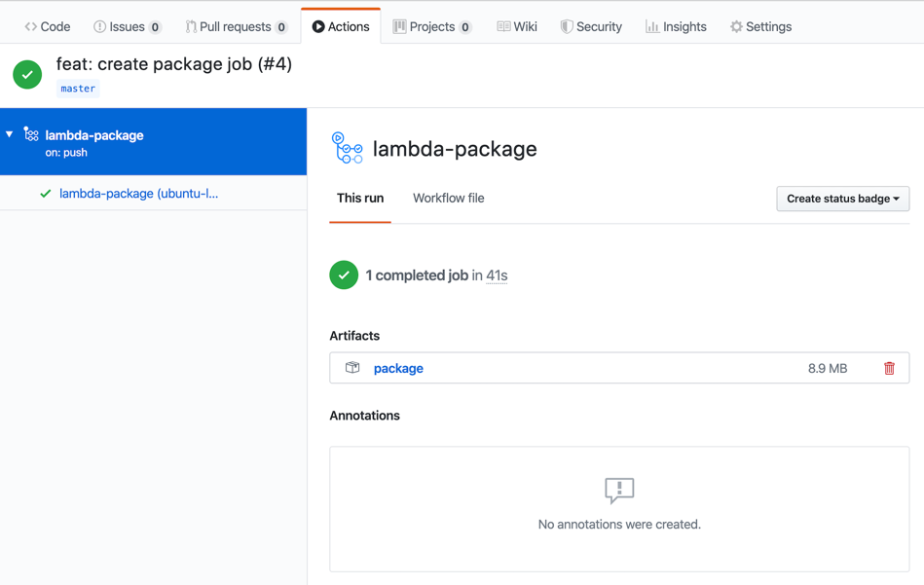Open the repository Settings tab
The width and height of the screenshot is (924, 585).
pyautogui.click(x=760, y=27)
